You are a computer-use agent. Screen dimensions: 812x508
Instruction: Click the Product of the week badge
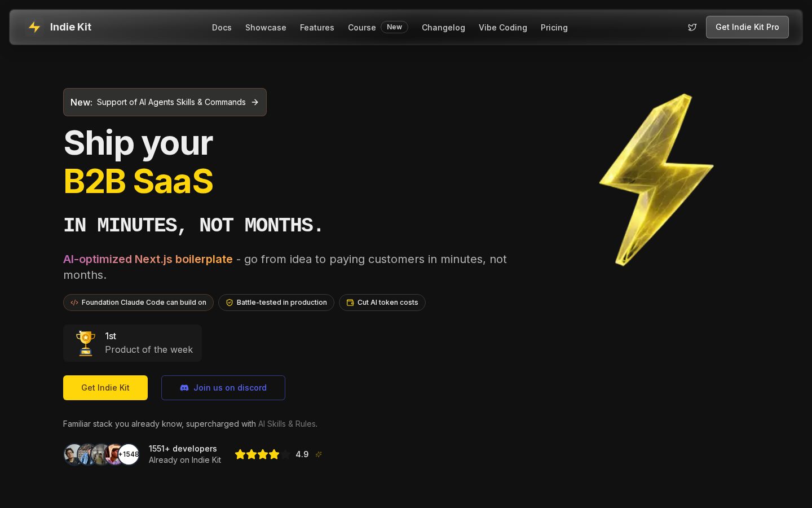click(x=133, y=343)
